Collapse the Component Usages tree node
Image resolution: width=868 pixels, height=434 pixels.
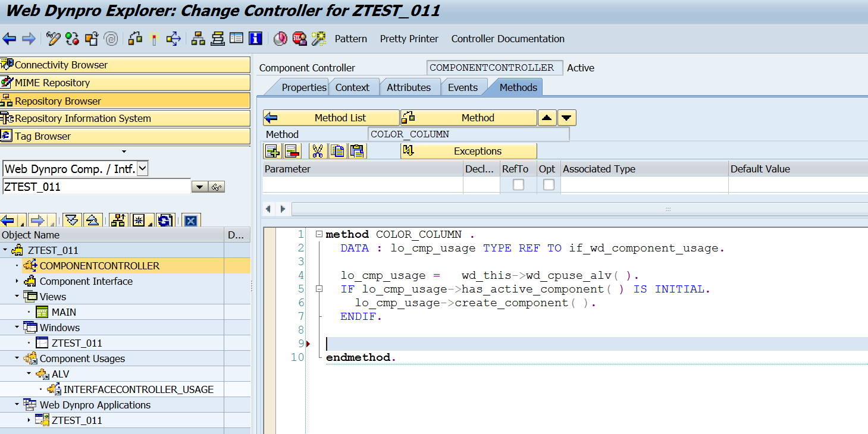tap(17, 358)
